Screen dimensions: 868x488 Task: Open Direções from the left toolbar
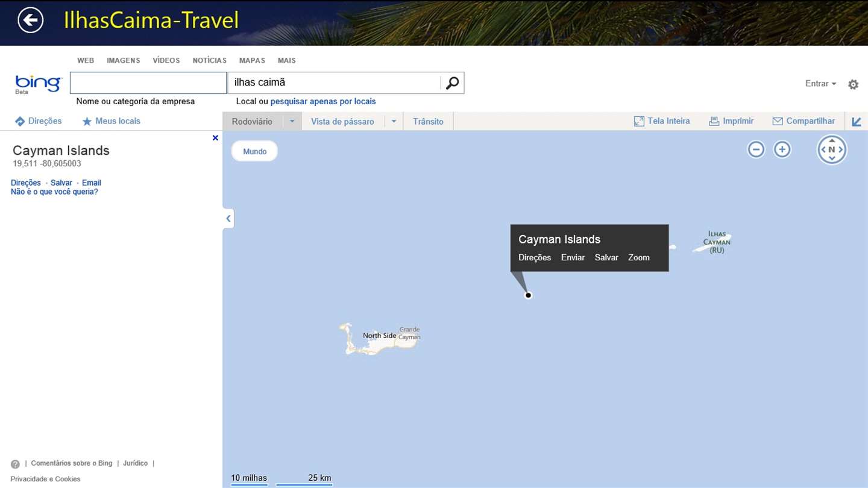pos(39,121)
